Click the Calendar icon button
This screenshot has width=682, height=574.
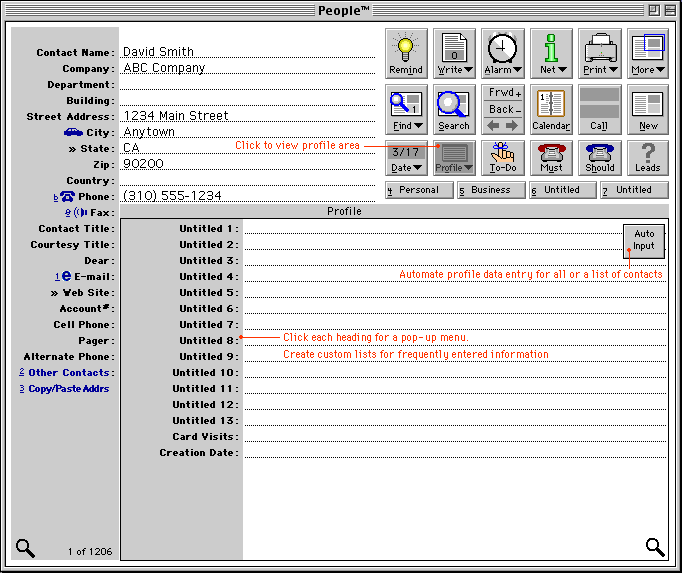551,109
